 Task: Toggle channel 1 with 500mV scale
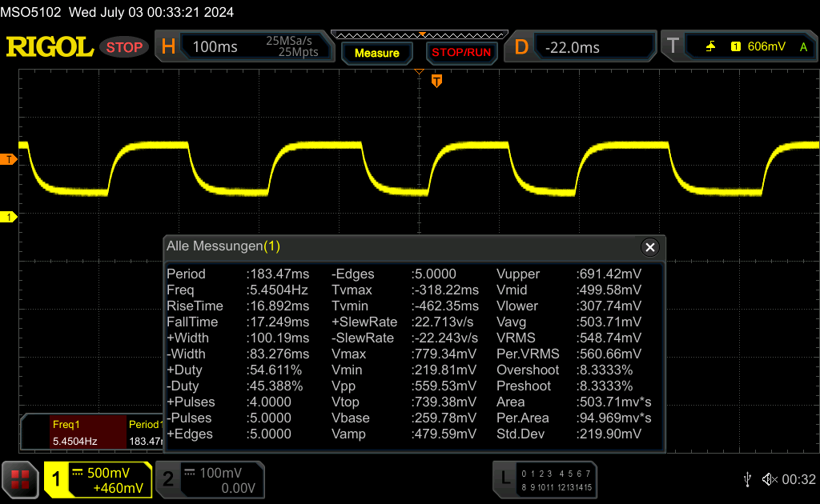[x=98, y=480]
